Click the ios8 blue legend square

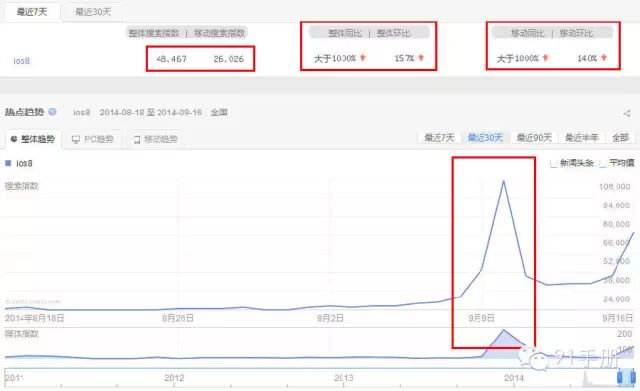8,163
